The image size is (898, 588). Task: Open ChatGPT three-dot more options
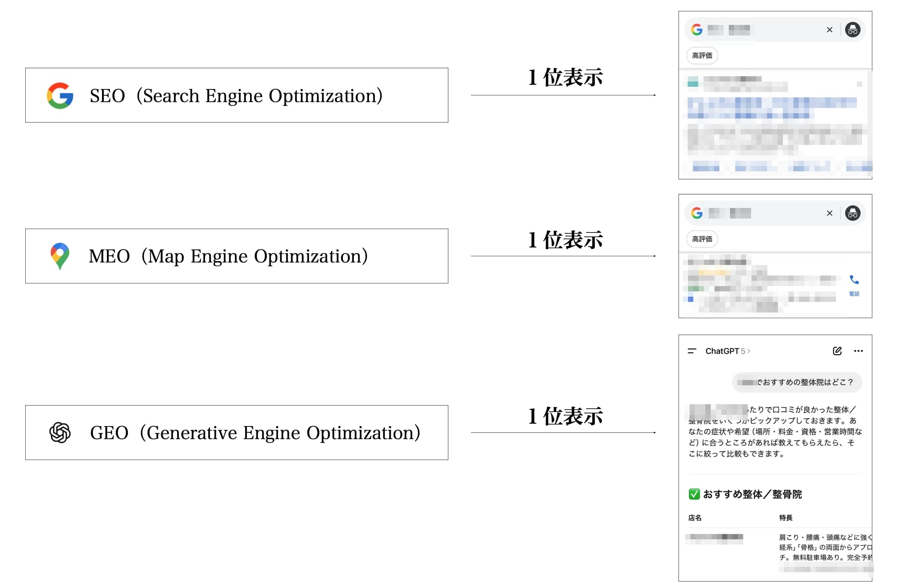(x=858, y=351)
